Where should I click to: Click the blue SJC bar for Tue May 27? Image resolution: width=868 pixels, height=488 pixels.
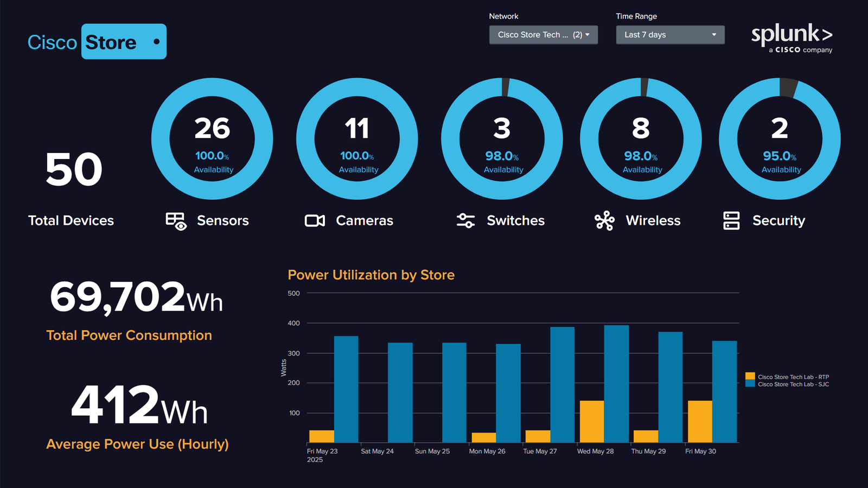point(563,385)
